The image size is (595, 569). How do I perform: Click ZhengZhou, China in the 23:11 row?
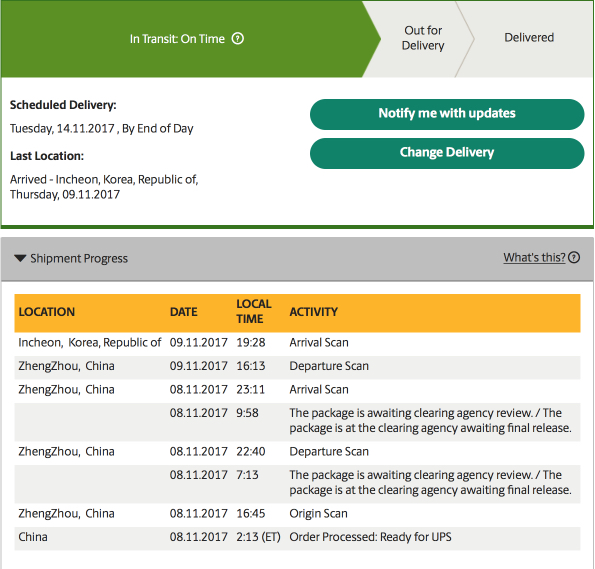tap(66, 389)
